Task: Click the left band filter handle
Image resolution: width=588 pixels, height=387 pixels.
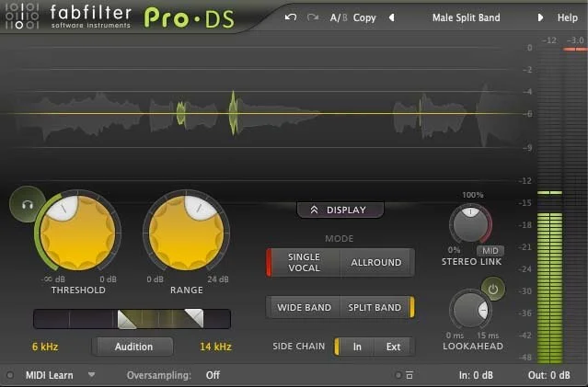Action: [x=126, y=320]
